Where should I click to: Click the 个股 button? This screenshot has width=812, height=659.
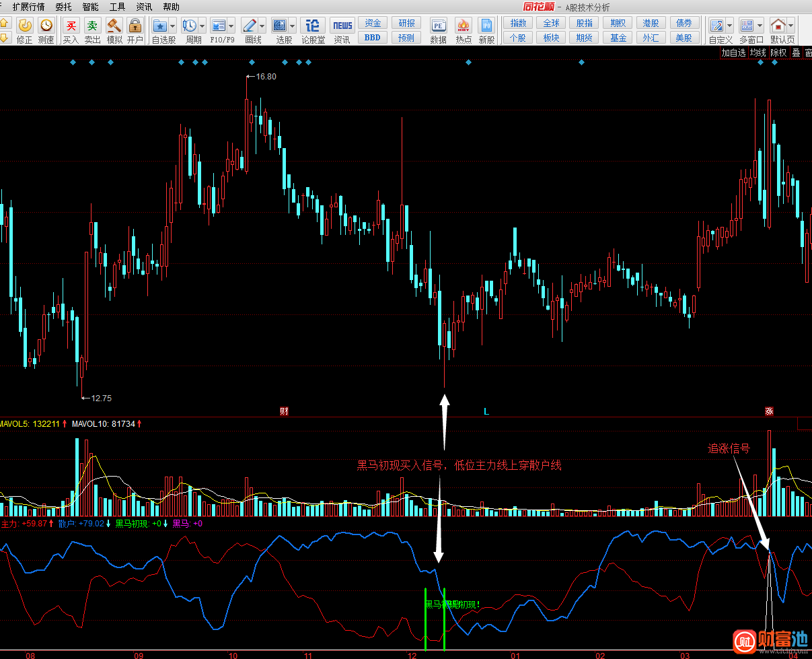(518, 38)
